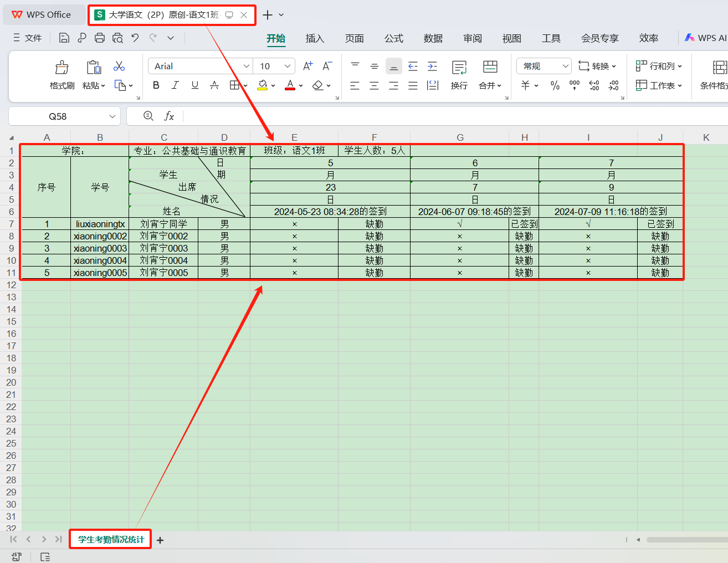Toggle Underline formatting

pos(194,85)
